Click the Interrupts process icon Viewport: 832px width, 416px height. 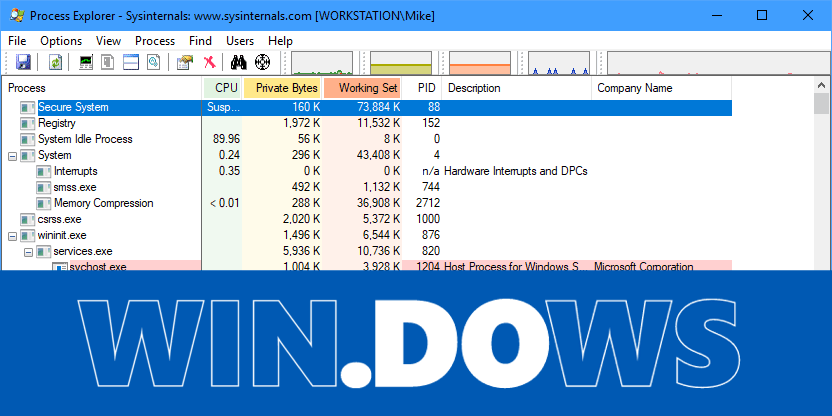[x=44, y=171]
